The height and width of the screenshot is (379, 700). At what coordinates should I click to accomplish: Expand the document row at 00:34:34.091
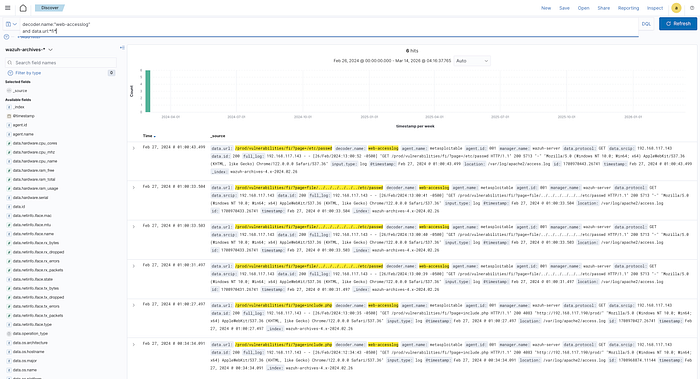click(133, 345)
